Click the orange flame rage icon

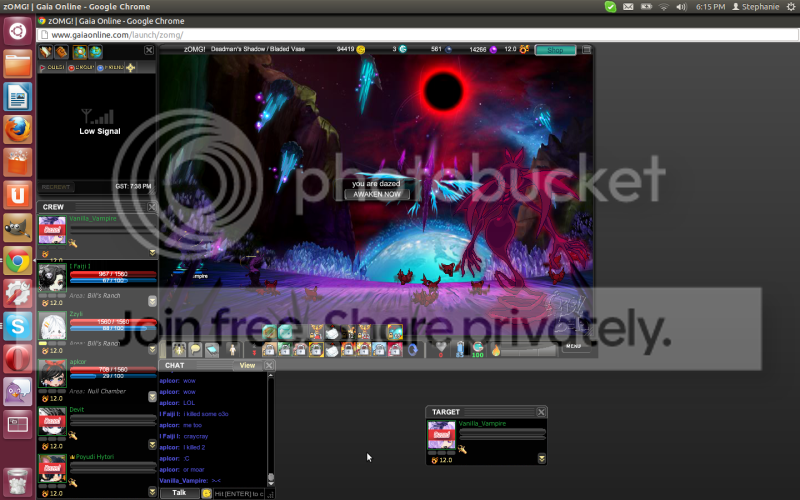point(496,350)
